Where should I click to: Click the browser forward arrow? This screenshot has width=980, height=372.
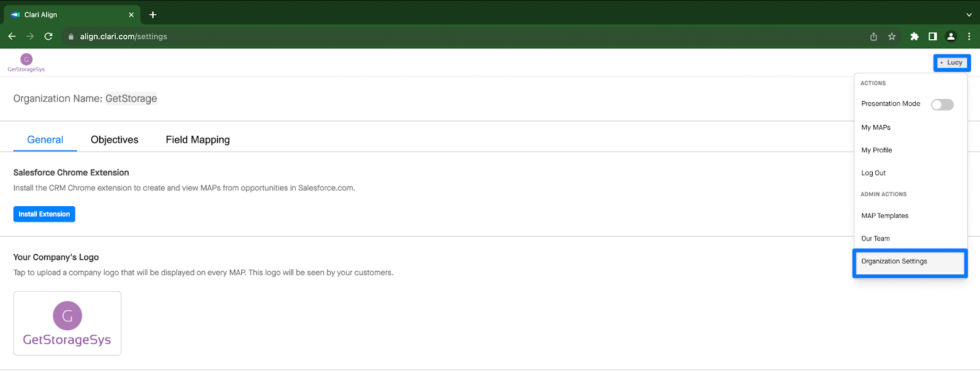pyautogui.click(x=30, y=37)
